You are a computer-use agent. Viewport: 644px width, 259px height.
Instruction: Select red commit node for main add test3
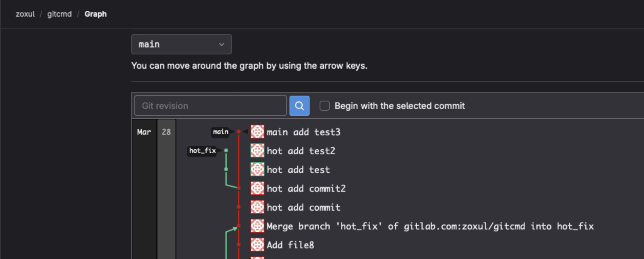pos(239,132)
